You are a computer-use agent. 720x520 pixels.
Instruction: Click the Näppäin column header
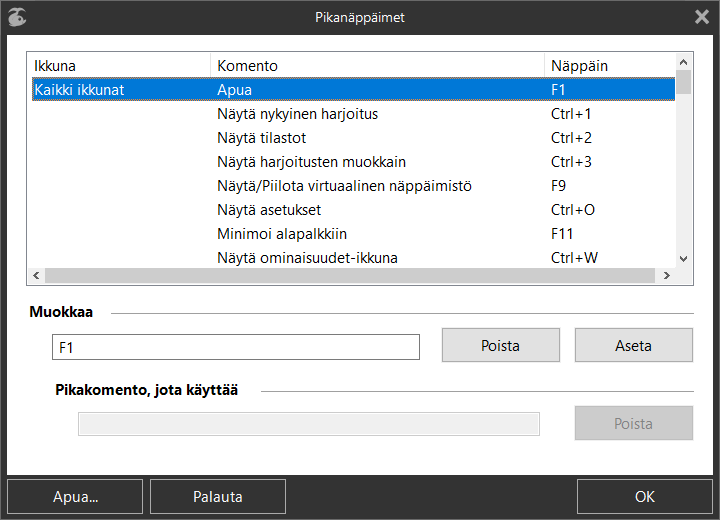(x=610, y=66)
